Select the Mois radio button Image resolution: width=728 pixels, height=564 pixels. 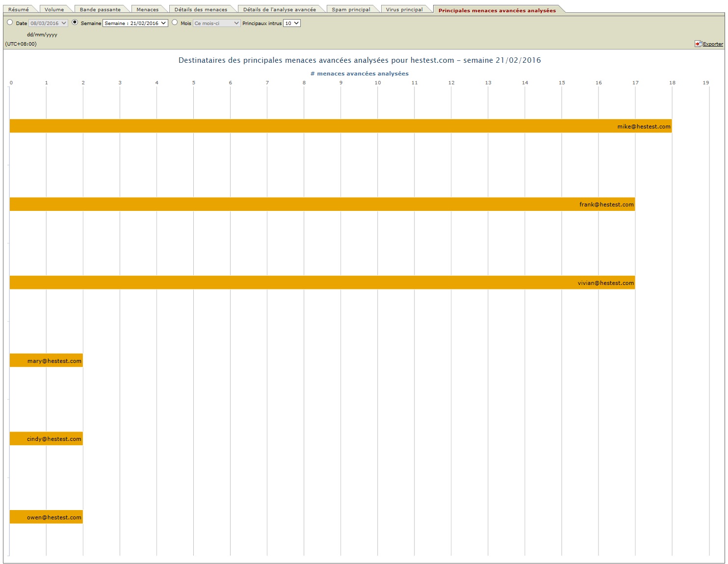point(175,23)
